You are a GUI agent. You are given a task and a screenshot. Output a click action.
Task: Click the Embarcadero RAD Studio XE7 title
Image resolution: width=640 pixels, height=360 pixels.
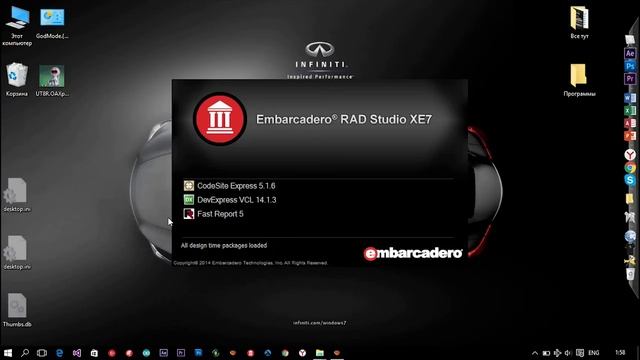click(x=344, y=119)
